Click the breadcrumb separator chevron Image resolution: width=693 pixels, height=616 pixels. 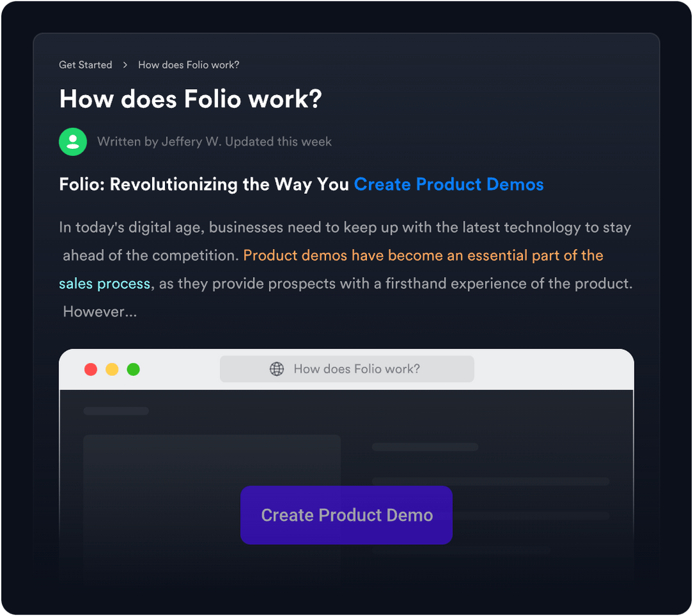point(124,65)
